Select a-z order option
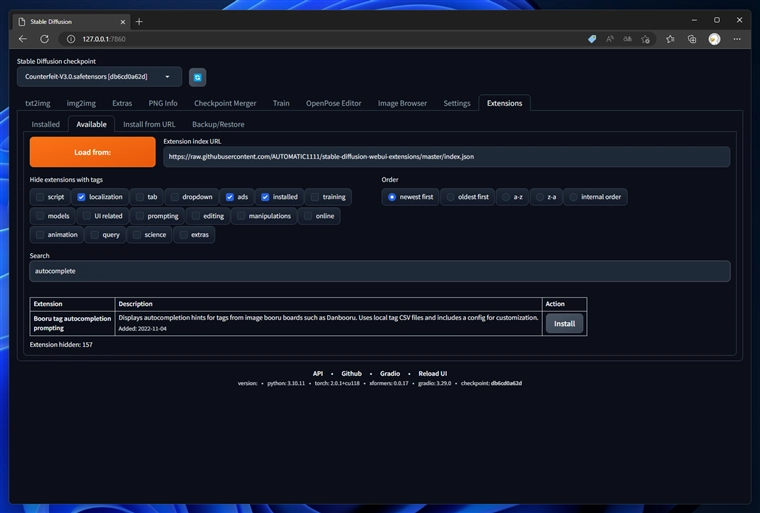The image size is (760, 513). pos(506,197)
